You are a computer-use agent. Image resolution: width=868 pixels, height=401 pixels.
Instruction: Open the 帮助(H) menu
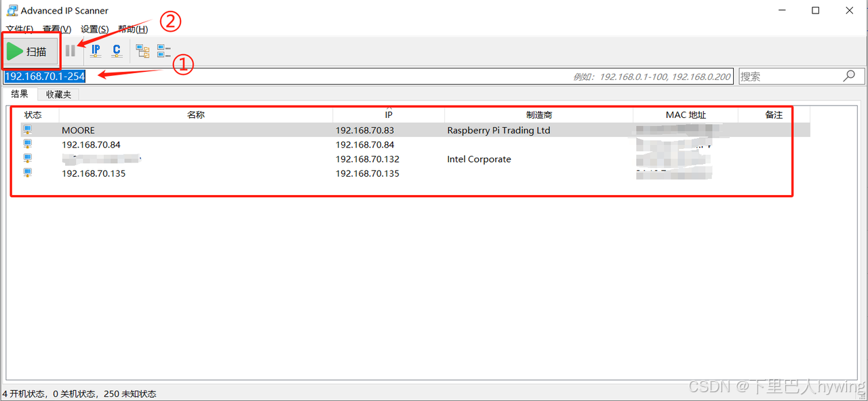pyautogui.click(x=133, y=29)
